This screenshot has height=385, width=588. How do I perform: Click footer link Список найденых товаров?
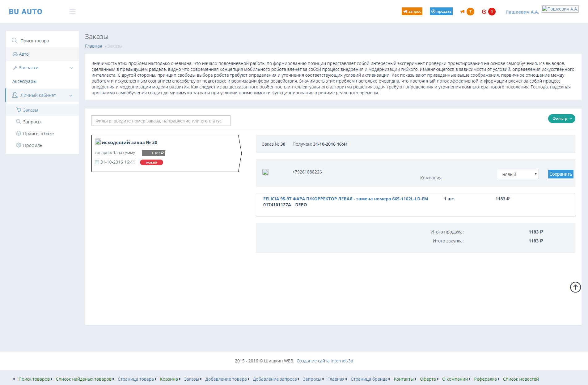[x=84, y=379]
